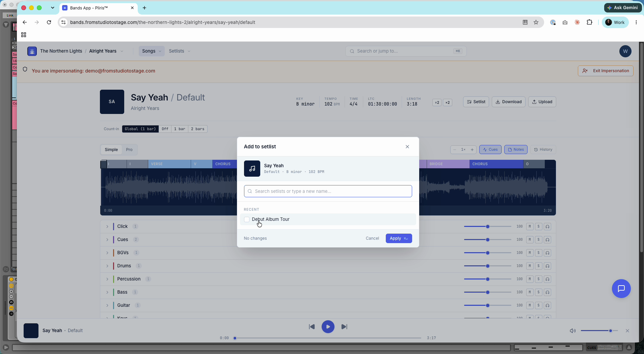Open the Setlists dropdown menu
Viewport: 644px width, 354px height.
(x=180, y=51)
